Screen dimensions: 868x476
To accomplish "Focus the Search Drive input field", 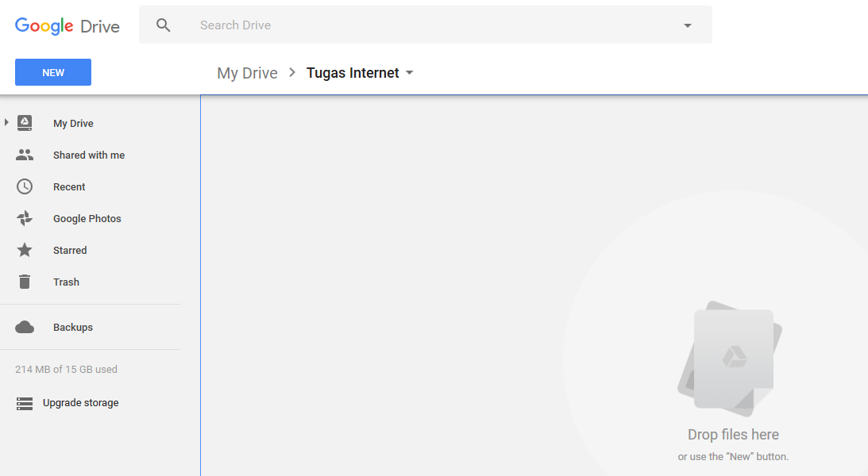I will [425, 25].
